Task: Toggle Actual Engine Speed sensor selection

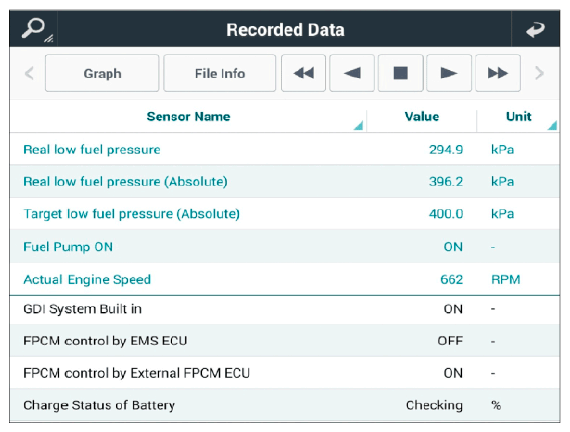Action: [285, 279]
